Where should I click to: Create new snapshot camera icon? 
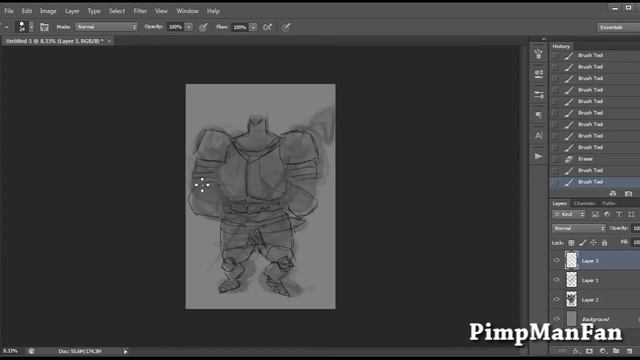[x=629, y=193]
